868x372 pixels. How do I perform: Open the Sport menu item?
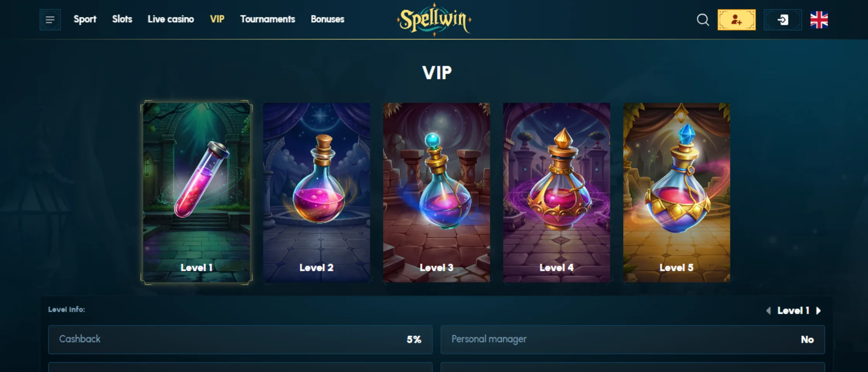coord(85,19)
